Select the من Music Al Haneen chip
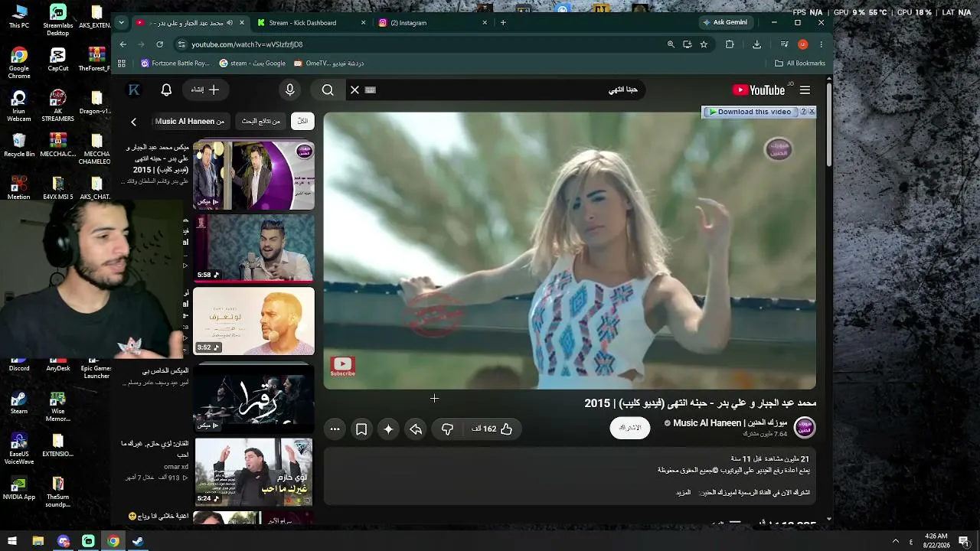The height and width of the screenshot is (551, 980). (x=190, y=121)
